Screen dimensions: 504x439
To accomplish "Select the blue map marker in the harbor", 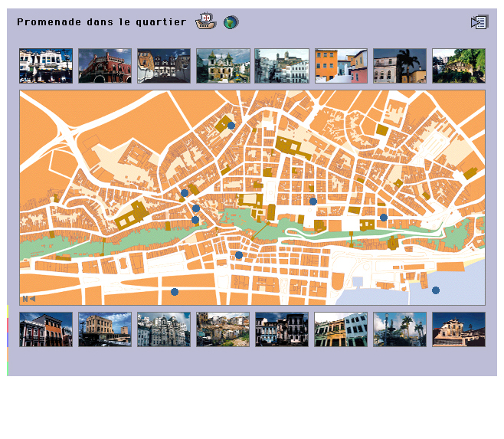I will pyautogui.click(x=436, y=290).
